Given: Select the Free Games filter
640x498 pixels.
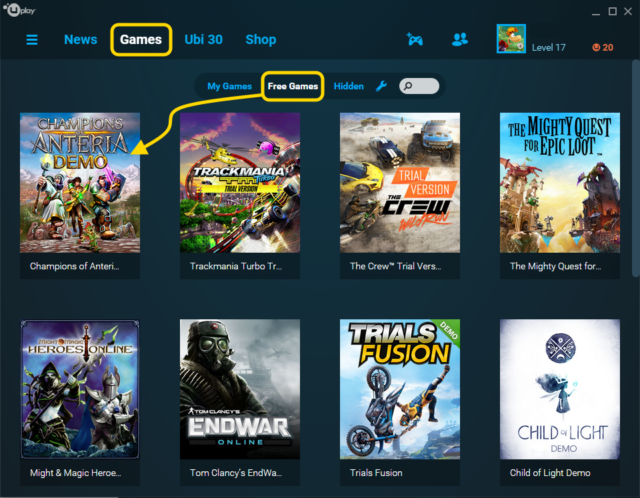Looking at the screenshot, I should (x=293, y=86).
